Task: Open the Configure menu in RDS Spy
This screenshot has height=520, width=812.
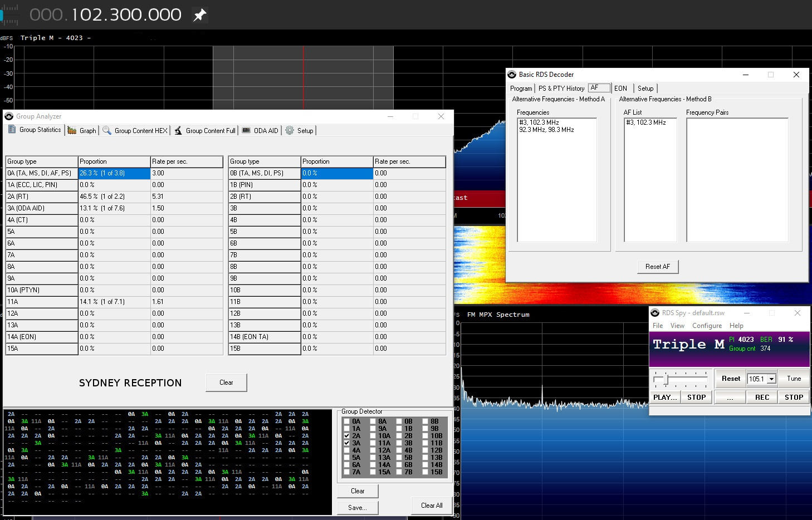Action: tap(707, 326)
